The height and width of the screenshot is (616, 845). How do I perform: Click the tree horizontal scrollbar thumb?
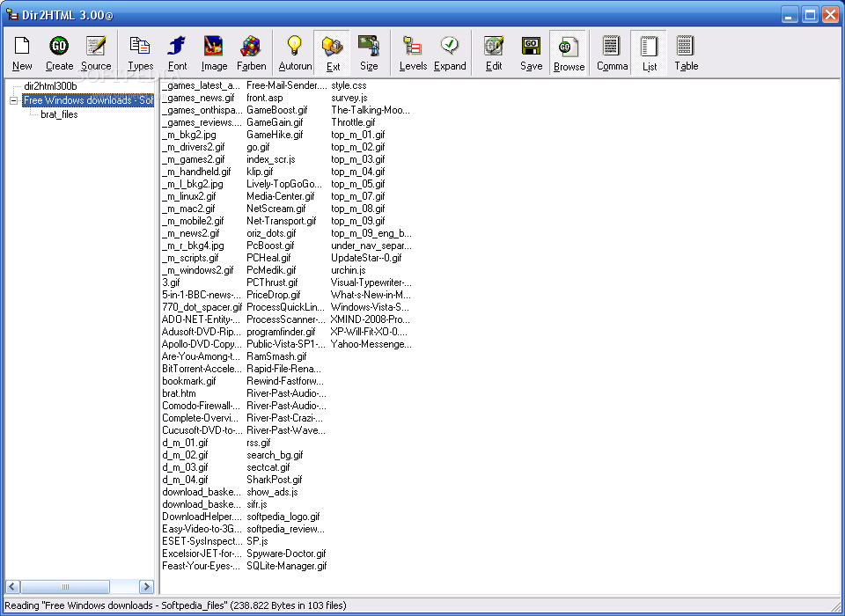pyautogui.click(x=65, y=586)
